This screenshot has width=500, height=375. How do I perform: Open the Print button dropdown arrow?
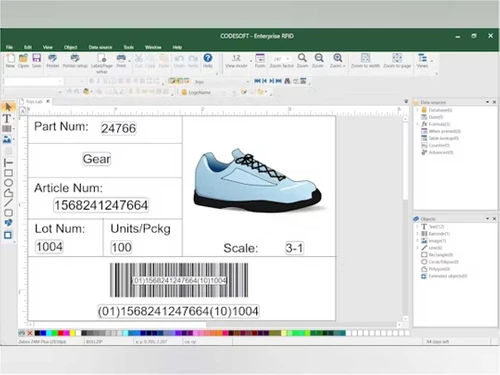(x=130, y=60)
